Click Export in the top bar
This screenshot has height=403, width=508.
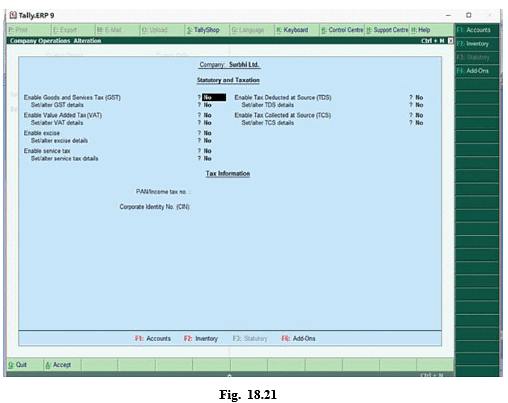[73, 30]
